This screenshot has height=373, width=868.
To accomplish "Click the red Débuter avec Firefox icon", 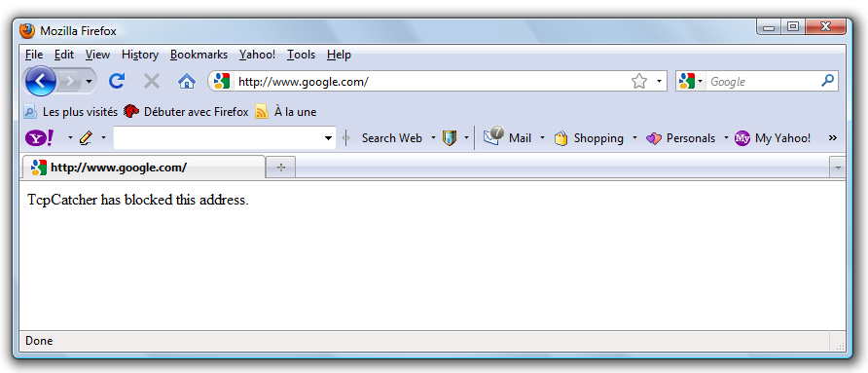I will [130, 111].
